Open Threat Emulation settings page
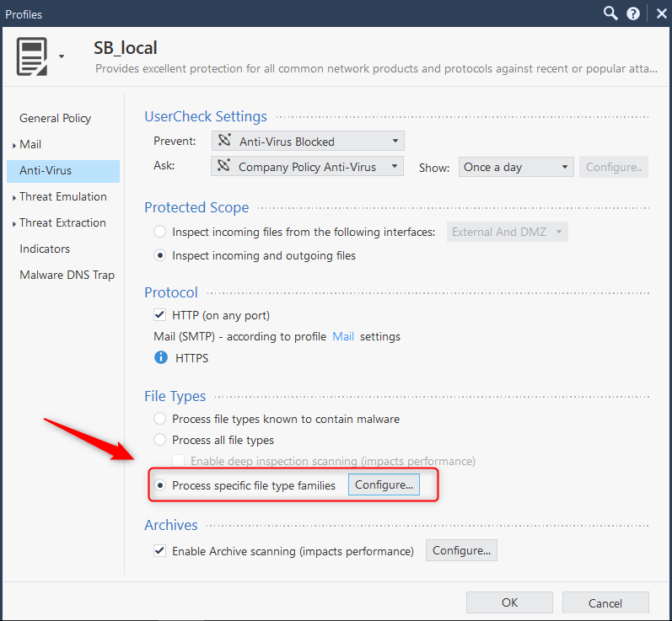 [63, 196]
